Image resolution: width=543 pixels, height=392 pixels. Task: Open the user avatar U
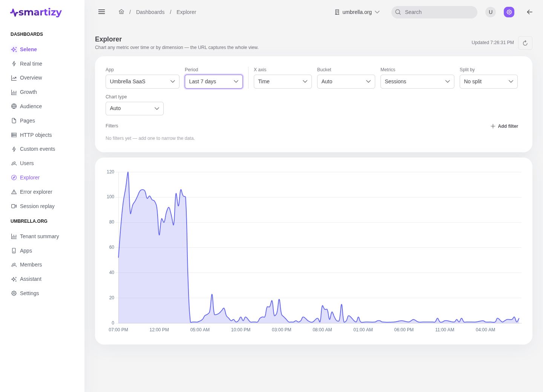(491, 12)
